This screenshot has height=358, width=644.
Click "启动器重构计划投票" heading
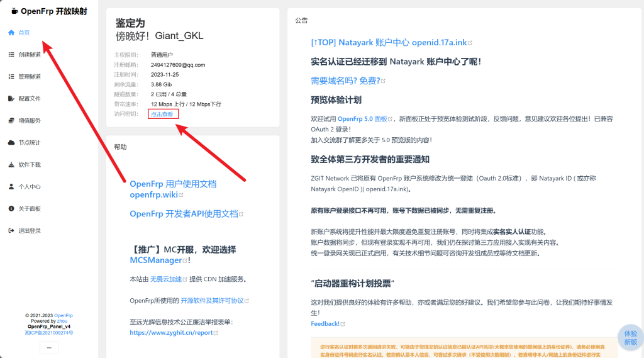(x=353, y=283)
